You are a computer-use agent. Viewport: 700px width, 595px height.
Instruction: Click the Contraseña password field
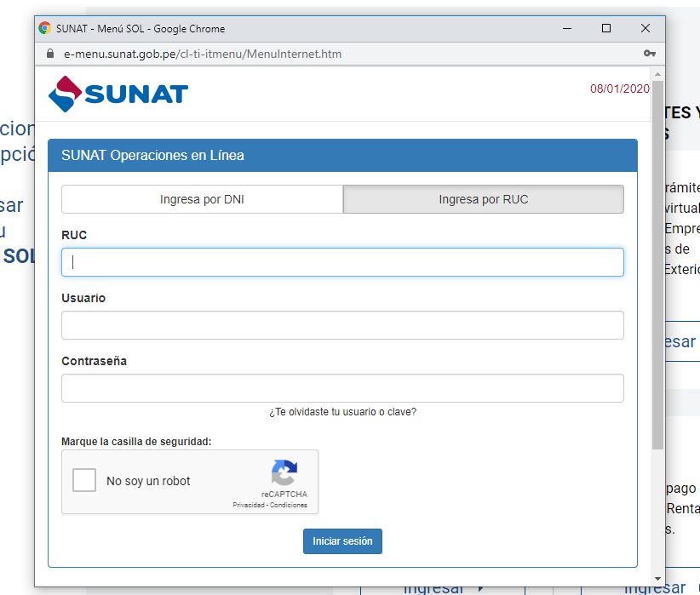(x=342, y=388)
